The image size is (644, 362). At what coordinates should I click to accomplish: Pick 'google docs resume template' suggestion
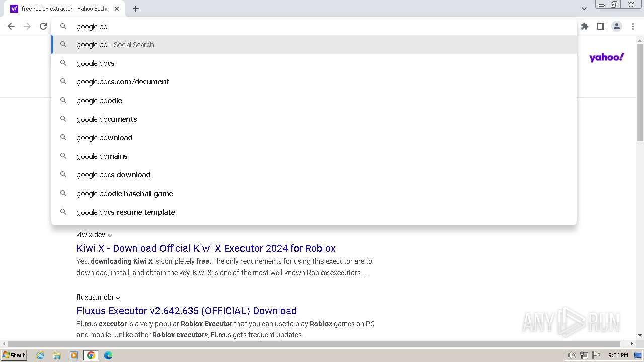tap(314, 212)
